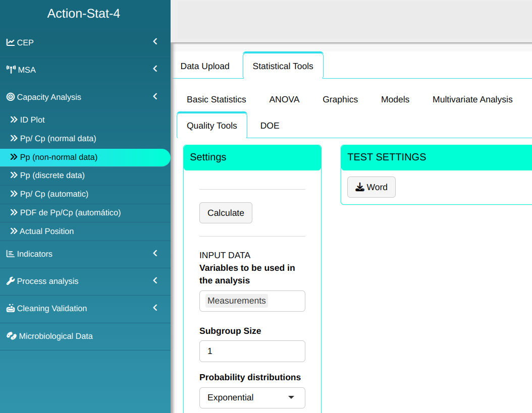
Task: Open Pp/ Cp (normal data) item
Action: click(58, 138)
